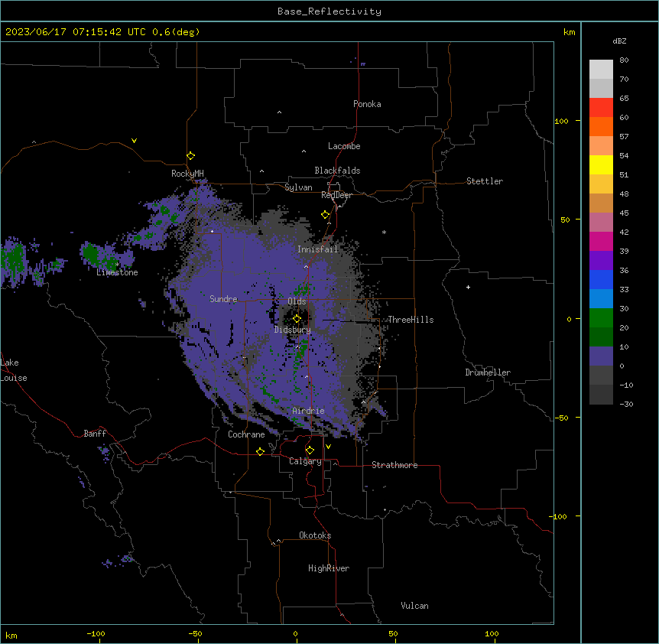The image size is (659, 644).
Task: Click the Vulcan town label
Action: (x=415, y=606)
